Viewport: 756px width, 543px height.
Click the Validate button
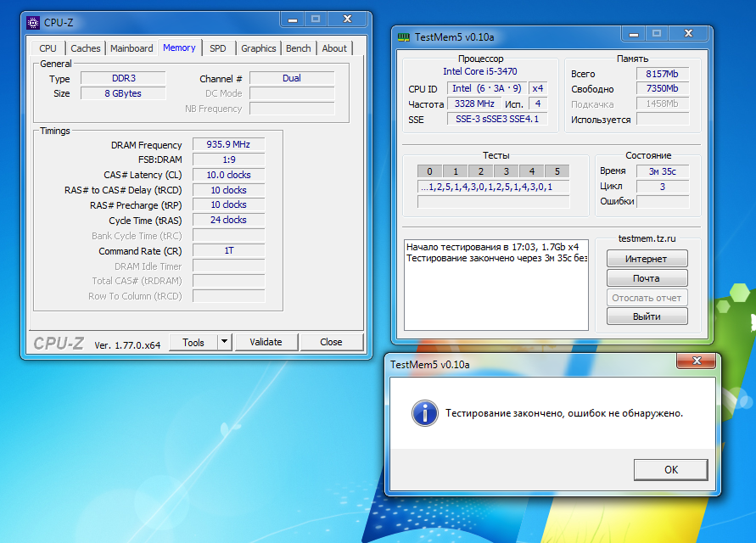tap(266, 342)
